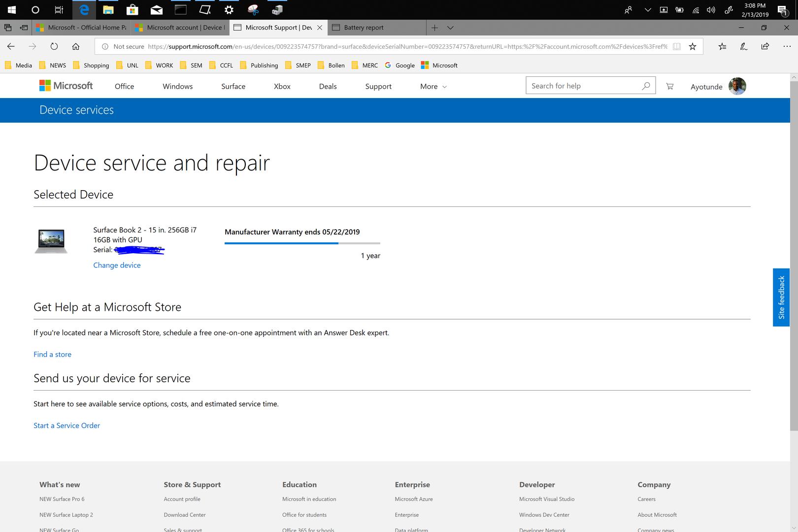Open the Mail app in taskbar
This screenshot has height=532, width=798.
pos(157,9)
